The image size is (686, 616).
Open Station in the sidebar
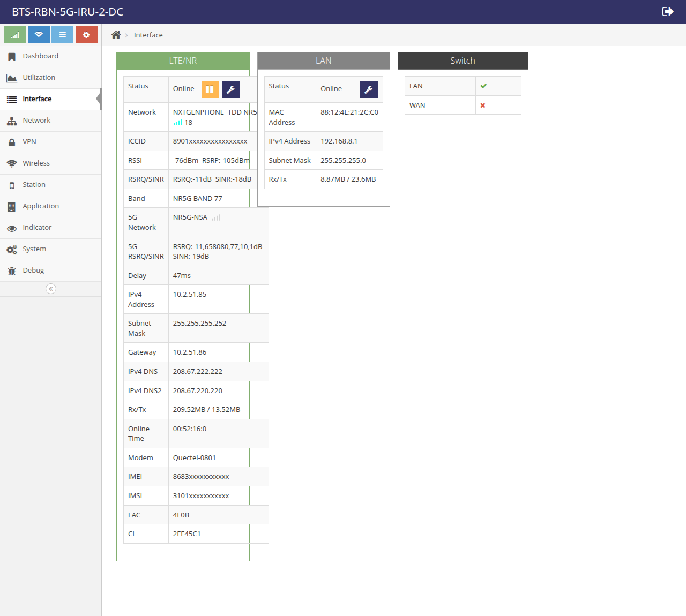(50, 185)
